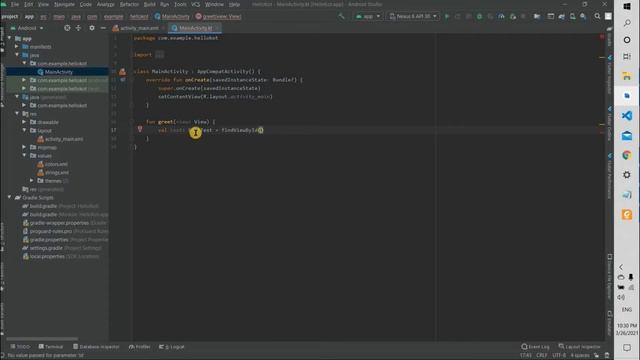640x360 pixels.
Task: Open the toolbar magnifier Search Everywhere icon
Action: 597,16
